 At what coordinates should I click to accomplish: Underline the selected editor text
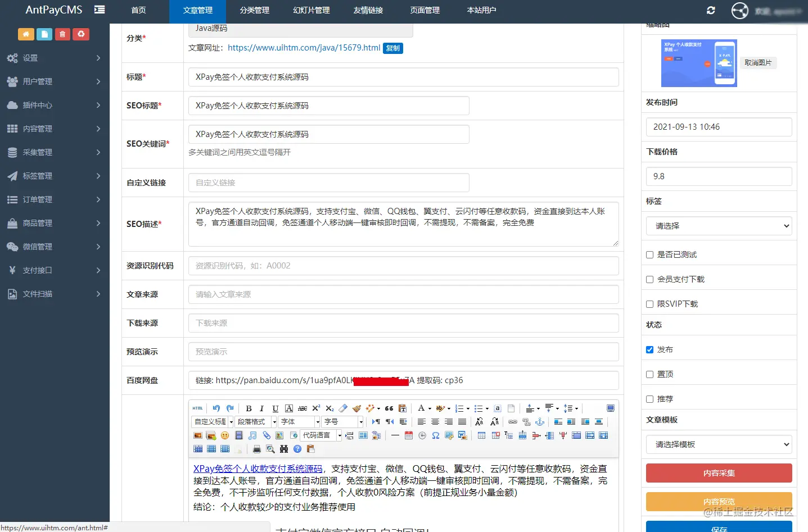pyautogui.click(x=275, y=408)
